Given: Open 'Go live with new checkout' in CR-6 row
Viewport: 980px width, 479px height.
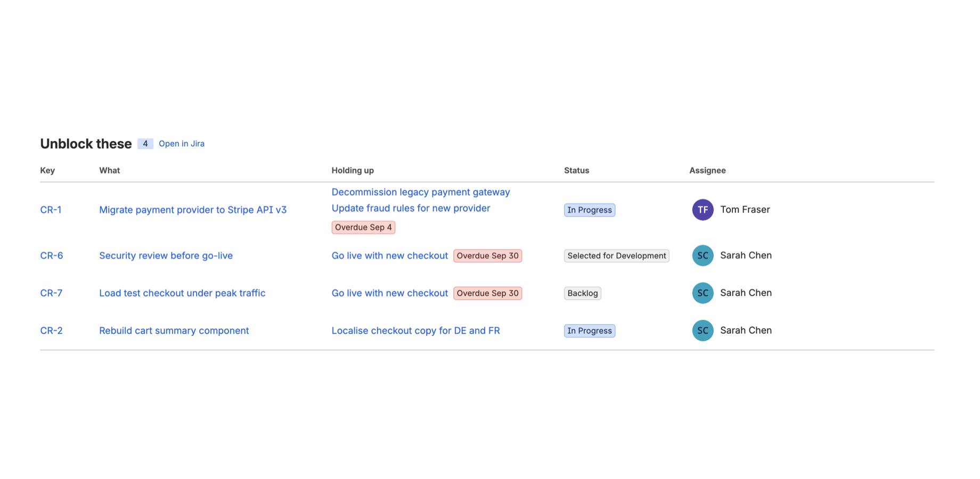Looking at the screenshot, I should coord(389,255).
